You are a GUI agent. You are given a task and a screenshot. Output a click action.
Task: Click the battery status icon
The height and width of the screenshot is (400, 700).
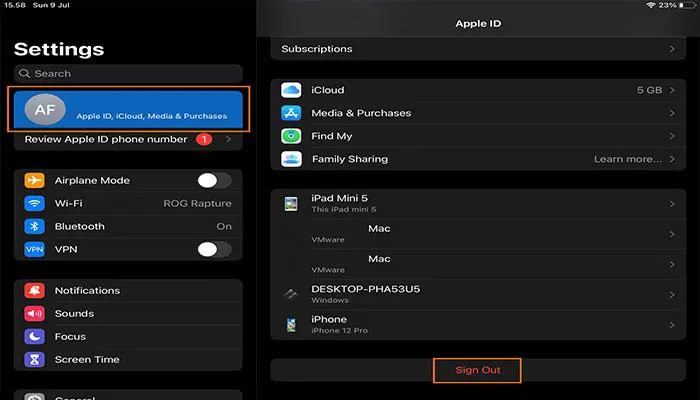tap(688, 5)
